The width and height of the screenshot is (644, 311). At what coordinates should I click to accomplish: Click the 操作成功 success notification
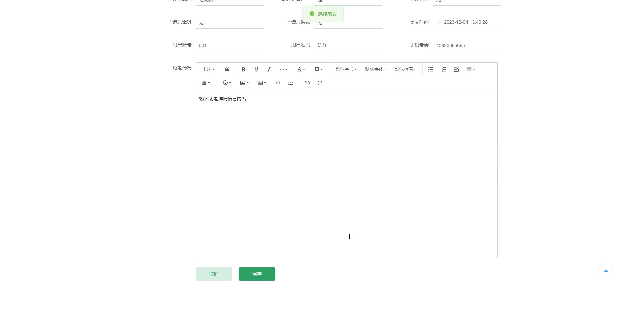coord(323,14)
